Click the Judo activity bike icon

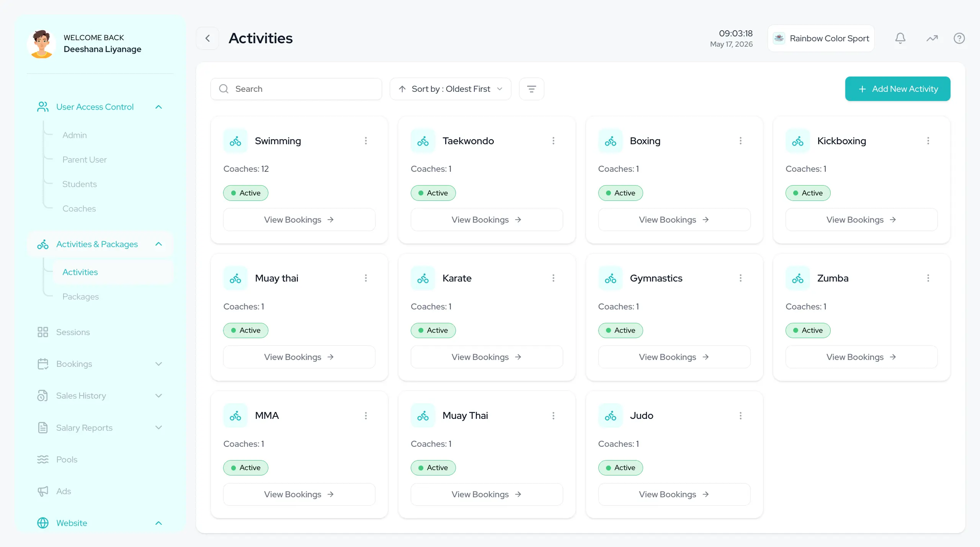[610, 416]
